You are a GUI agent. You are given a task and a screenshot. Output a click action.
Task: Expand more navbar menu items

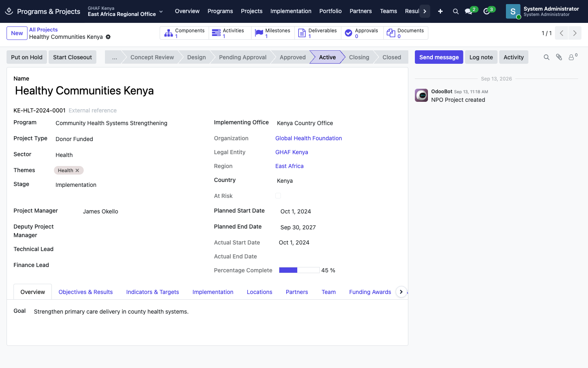tap(425, 11)
